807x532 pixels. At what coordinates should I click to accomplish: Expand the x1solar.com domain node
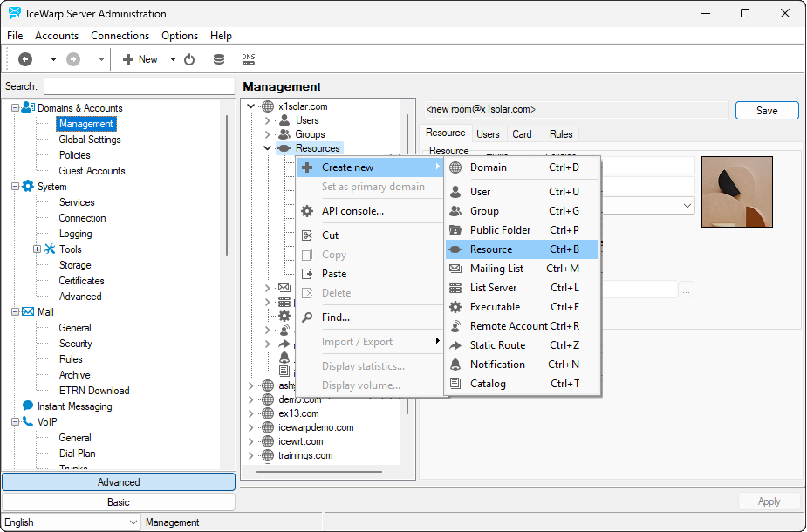(x=250, y=104)
